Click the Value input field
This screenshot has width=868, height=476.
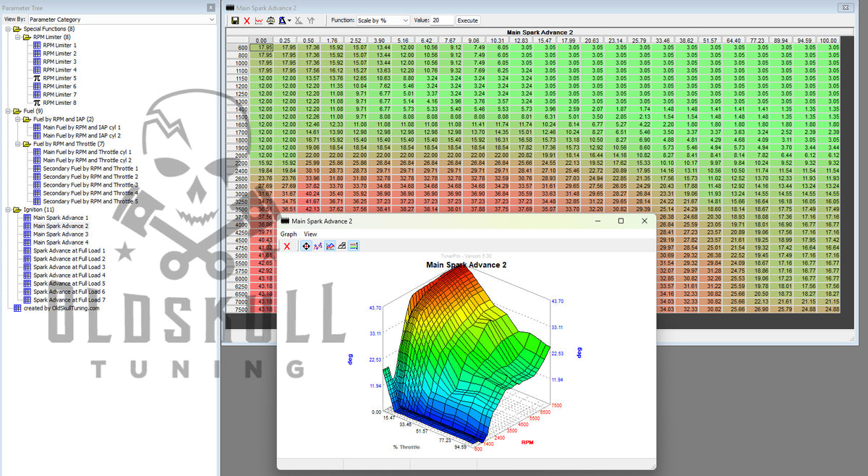pyautogui.click(x=442, y=20)
